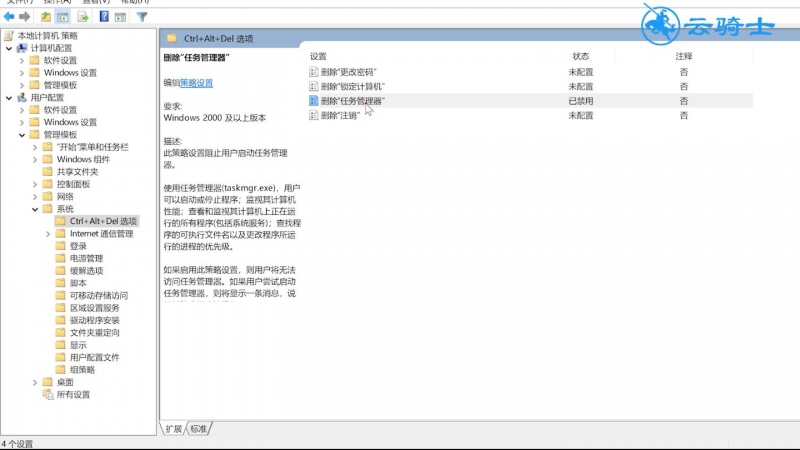Sort by the 注释 column header
This screenshot has height=450, width=800.
click(684, 56)
